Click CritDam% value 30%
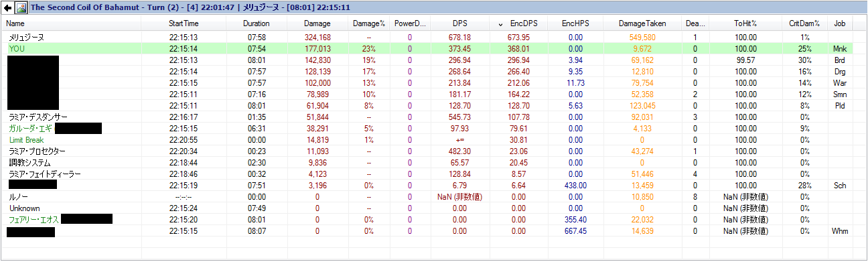The height and width of the screenshot is (264, 868). point(804,60)
